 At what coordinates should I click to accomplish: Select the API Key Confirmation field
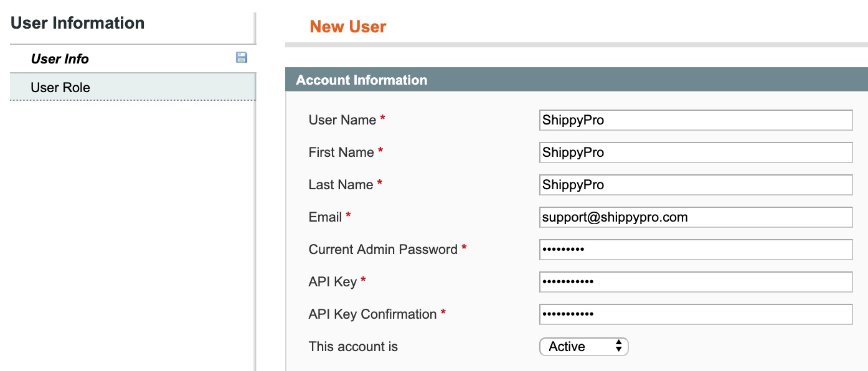tap(696, 314)
